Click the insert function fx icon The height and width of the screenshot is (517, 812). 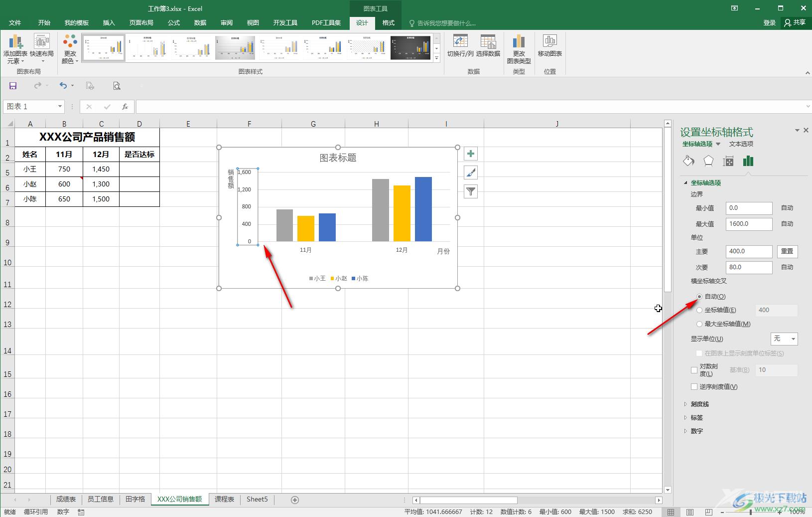point(125,107)
